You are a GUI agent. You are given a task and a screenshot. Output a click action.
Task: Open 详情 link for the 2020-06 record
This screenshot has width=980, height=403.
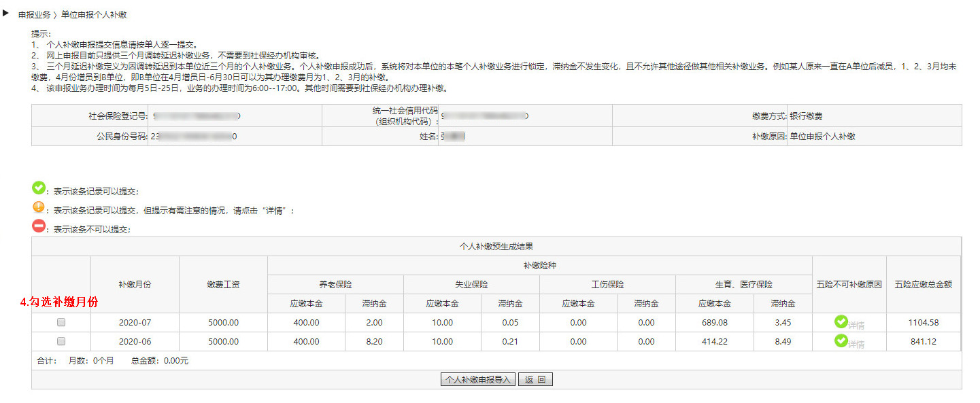pyautogui.click(x=856, y=345)
